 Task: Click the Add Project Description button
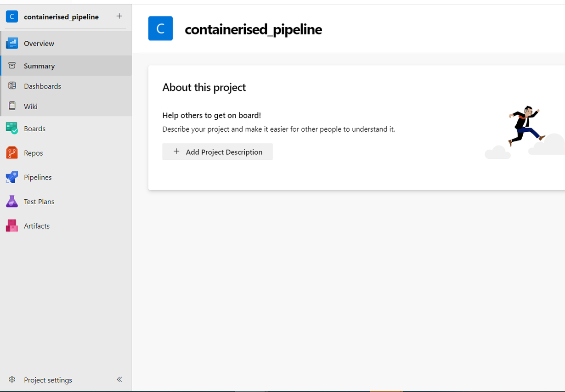(x=217, y=152)
